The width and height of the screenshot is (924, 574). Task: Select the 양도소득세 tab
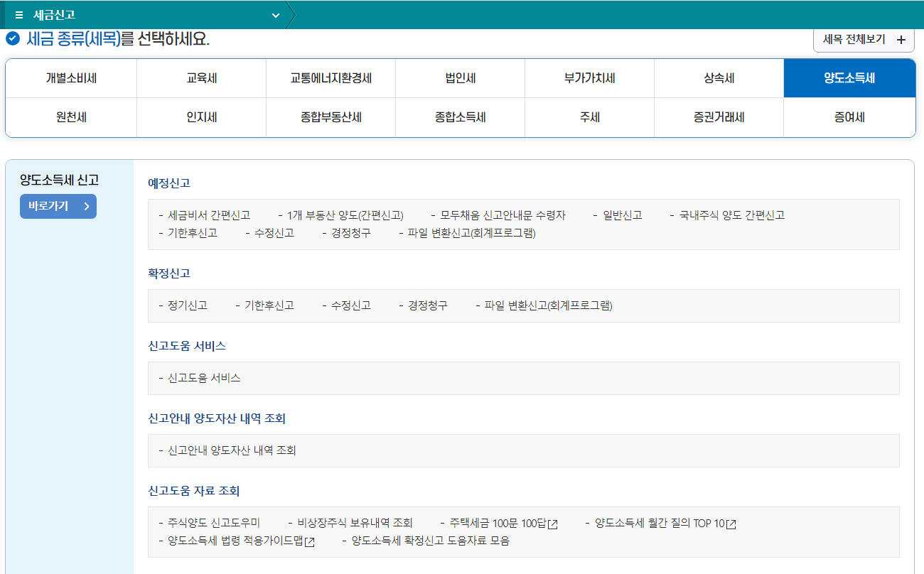point(849,78)
